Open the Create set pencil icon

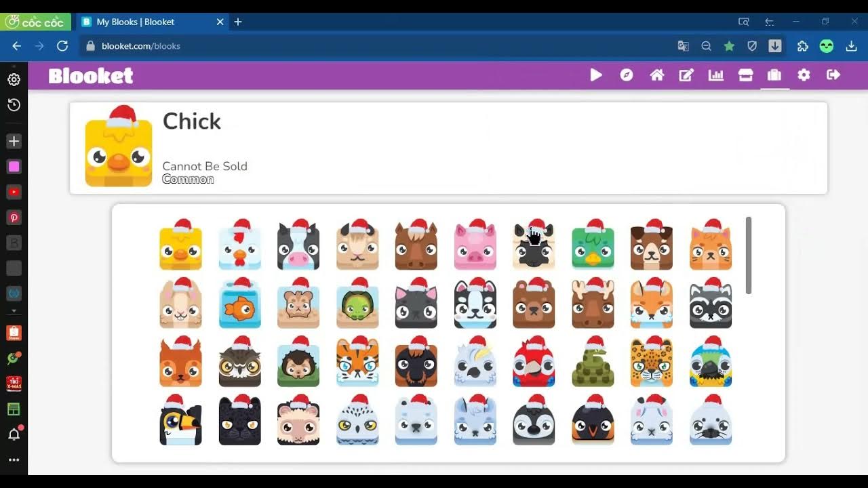(686, 75)
